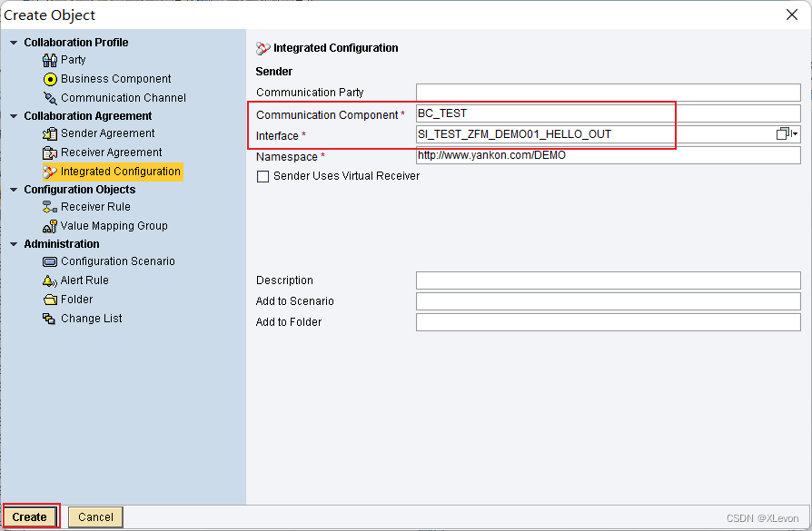Click the Communication Channel icon
812x531 pixels.
(50, 98)
